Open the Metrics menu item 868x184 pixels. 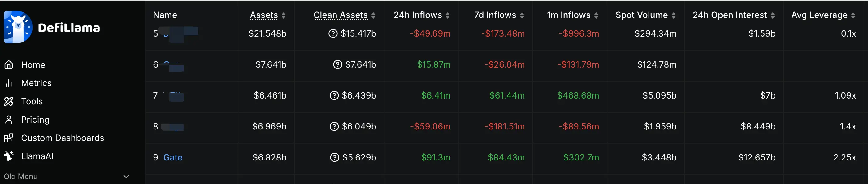[36, 83]
